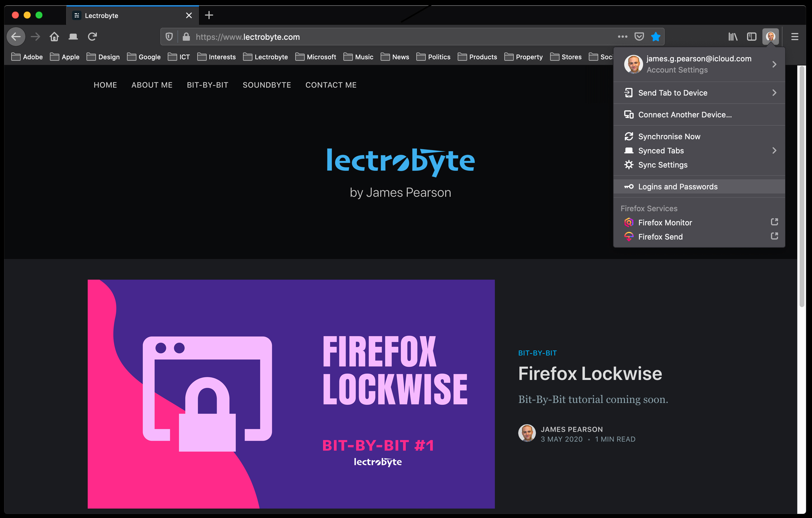Open the Lectrobyte bookmarks folder

point(265,57)
